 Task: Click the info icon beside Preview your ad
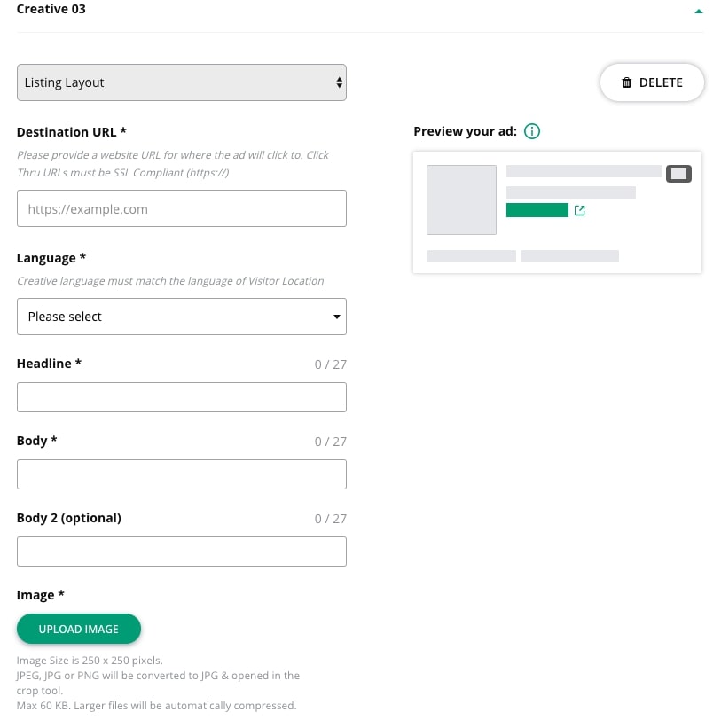pyautogui.click(x=532, y=131)
